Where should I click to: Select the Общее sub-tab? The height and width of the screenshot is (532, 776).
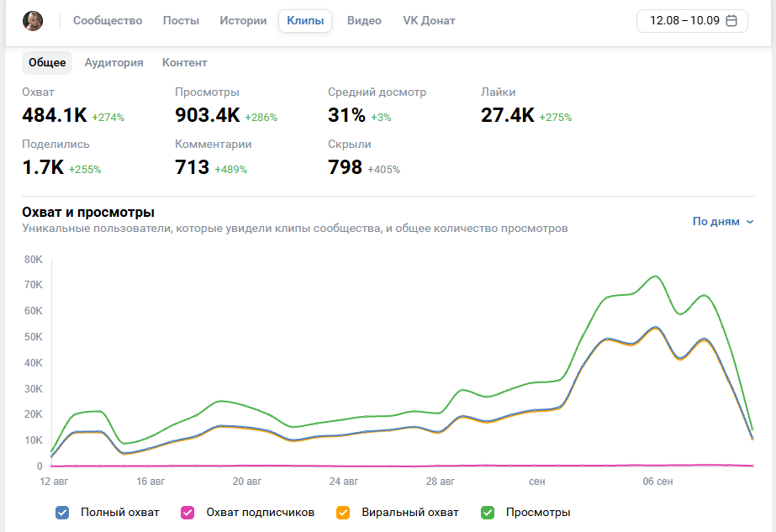47,63
